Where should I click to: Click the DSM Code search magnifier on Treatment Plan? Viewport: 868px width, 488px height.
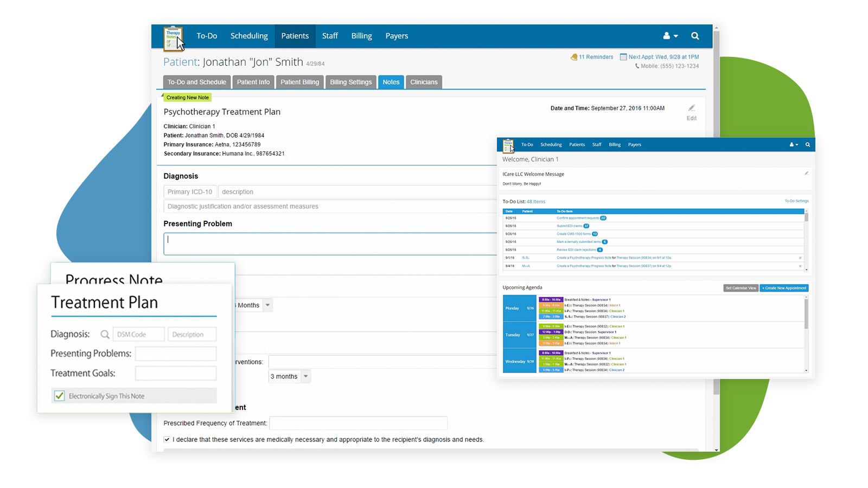(105, 334)
